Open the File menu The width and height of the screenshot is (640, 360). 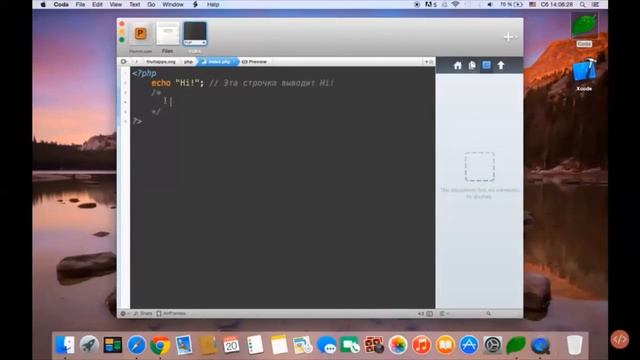click(x=80, y=4)
